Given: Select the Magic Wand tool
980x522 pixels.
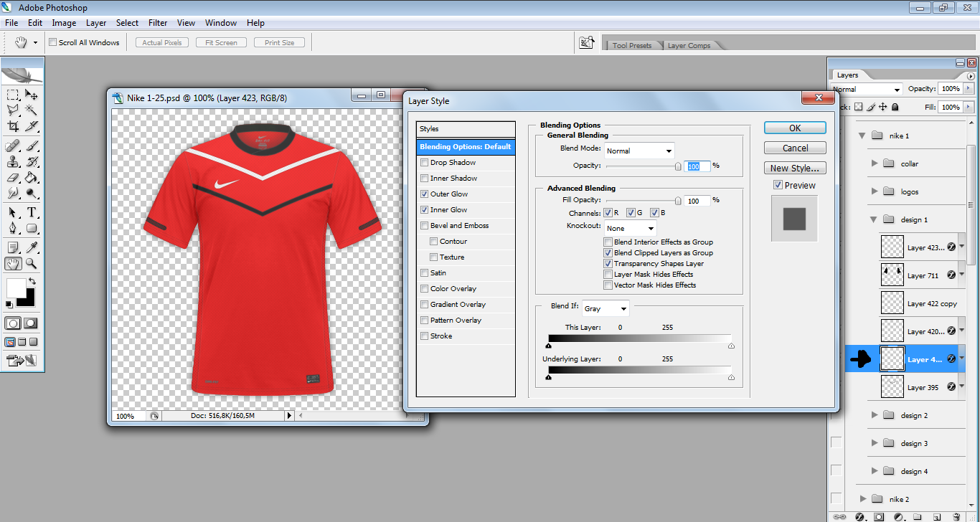Looking at the screenshot, I should point(32,110).
